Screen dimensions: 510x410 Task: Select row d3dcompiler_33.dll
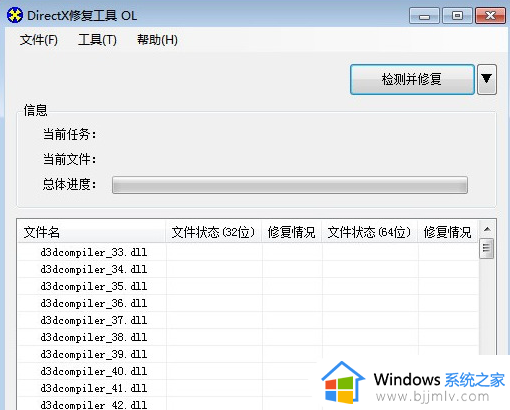(248, 252)
